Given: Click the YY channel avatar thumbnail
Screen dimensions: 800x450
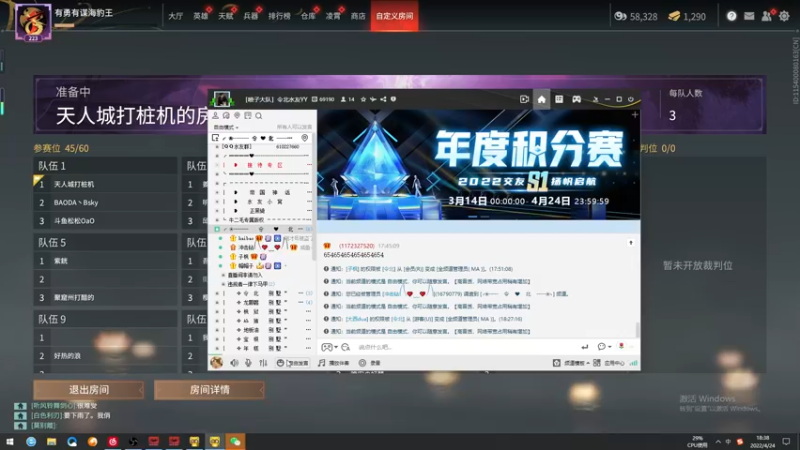Looking at the screenshot, I should coord(222,98).
